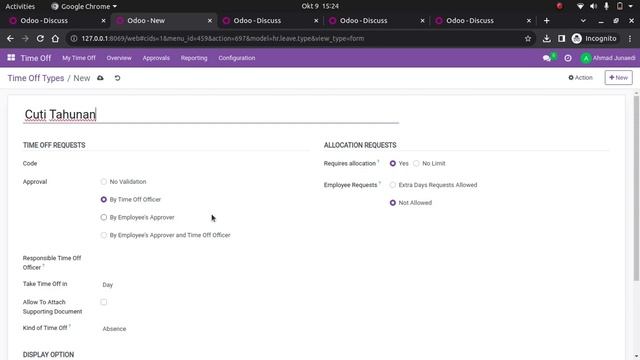Image resolution: width=640 pixels, height=360 pixels.
Task: Open the clock showing Okt 9 15:24
Action: coord(320,6)
